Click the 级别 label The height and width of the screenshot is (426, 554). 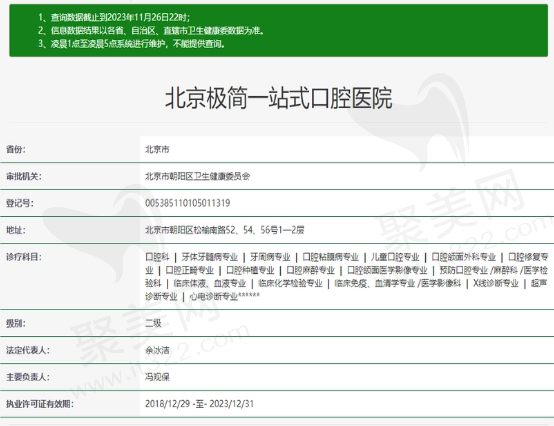tap(16, 323)
